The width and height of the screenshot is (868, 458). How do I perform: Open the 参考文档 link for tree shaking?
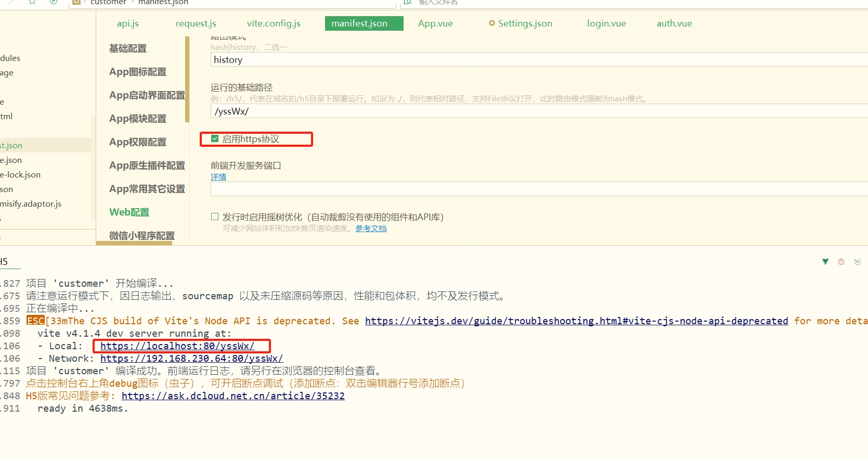tap(371, 228)
